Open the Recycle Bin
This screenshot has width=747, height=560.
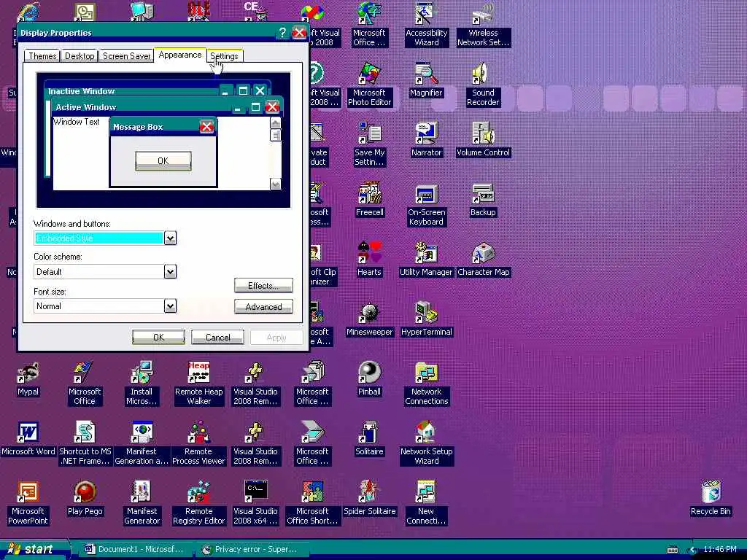pyautogui.click(x=711, y=499)
